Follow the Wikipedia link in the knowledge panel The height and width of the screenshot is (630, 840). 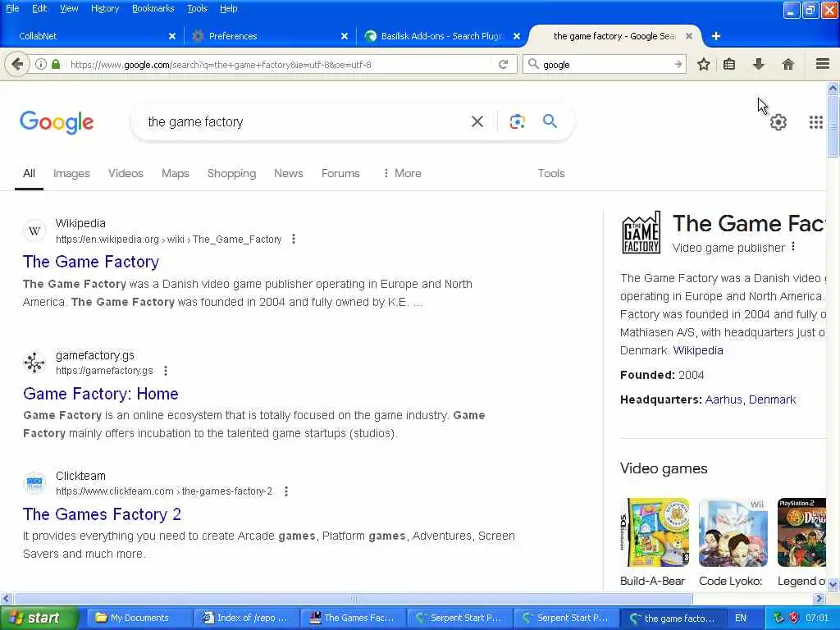coord(697,350)
